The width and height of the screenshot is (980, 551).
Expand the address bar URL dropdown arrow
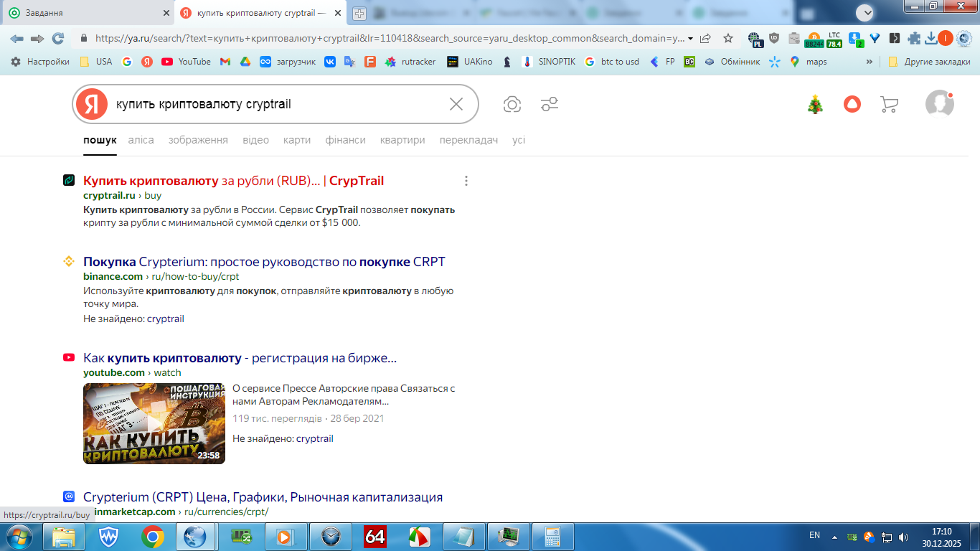coord(690,39)
